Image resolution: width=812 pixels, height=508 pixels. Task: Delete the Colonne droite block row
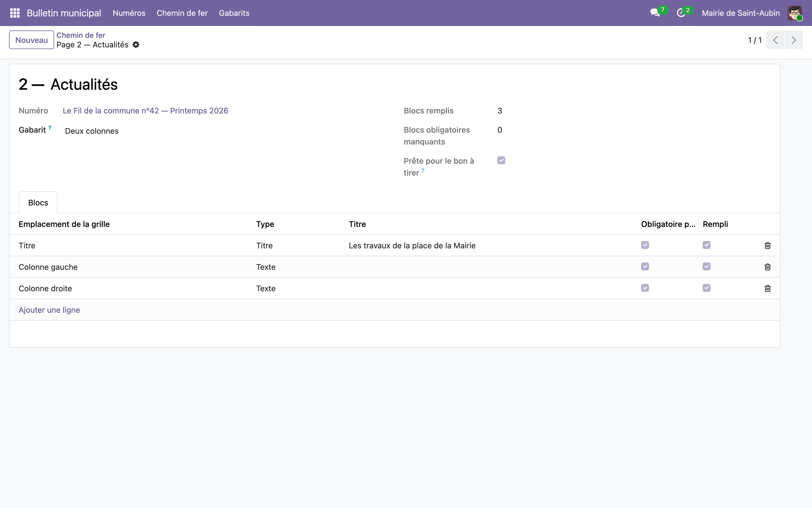[767, 289]
